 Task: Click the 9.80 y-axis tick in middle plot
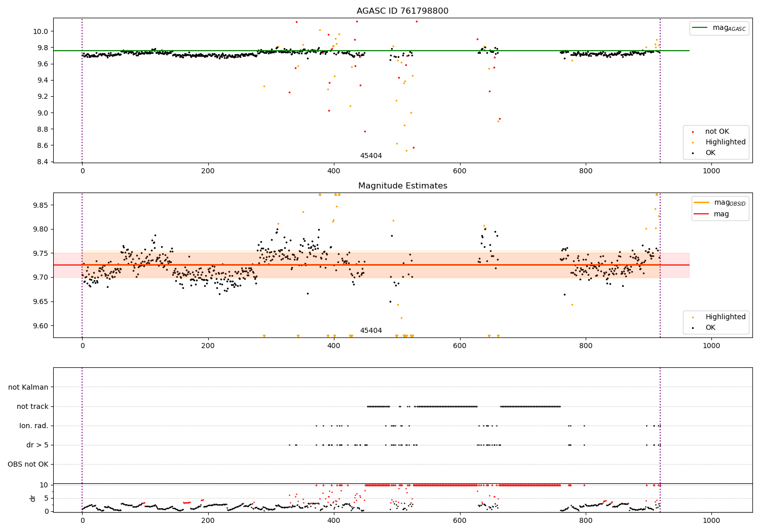tap(41, 229)
